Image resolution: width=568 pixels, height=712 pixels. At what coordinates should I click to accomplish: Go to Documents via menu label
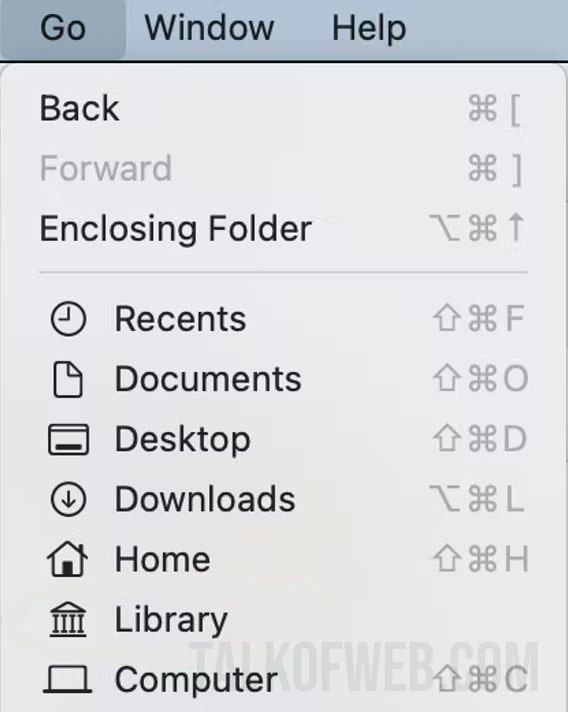coord(208,379)
